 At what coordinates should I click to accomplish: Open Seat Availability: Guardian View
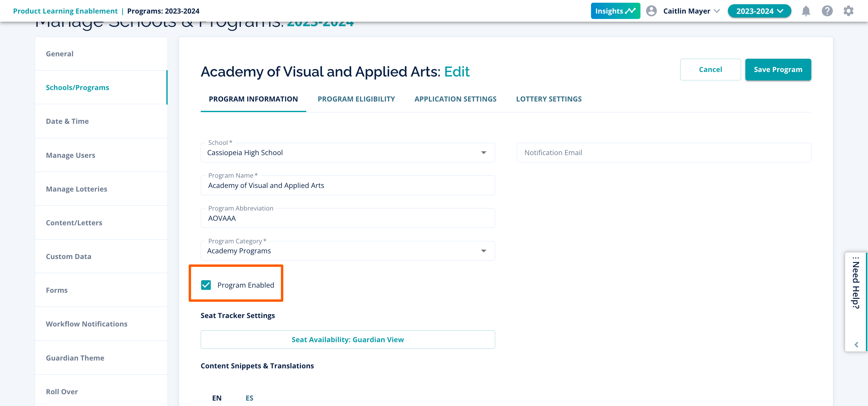point(348,339)
